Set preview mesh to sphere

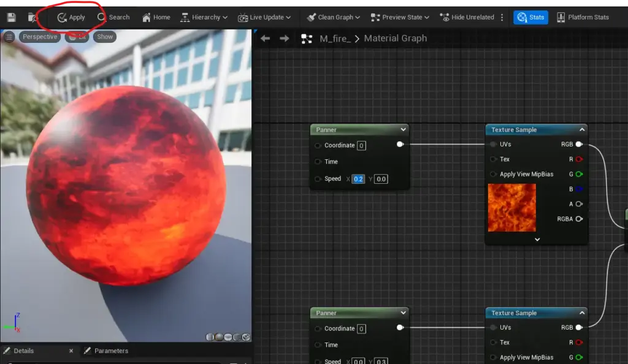[x=219, y=337]
